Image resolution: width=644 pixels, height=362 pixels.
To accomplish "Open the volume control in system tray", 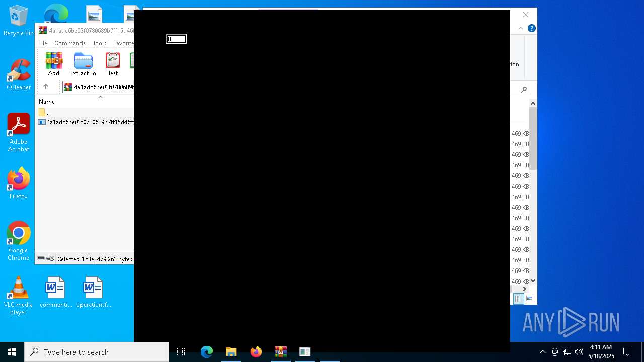I will [579, 352].
